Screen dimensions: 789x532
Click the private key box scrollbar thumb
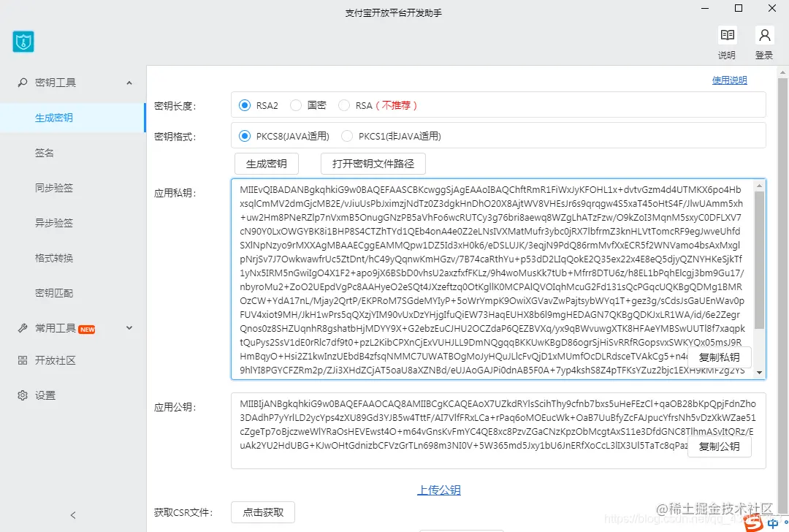point(759,259)
